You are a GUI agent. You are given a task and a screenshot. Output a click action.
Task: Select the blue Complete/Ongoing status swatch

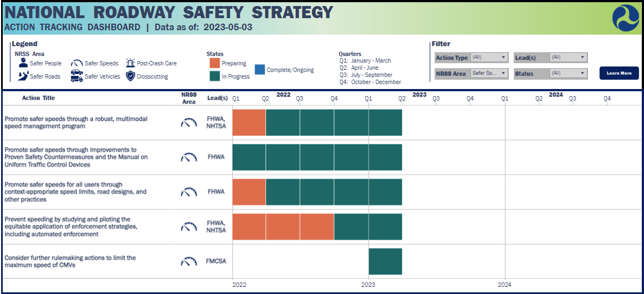tap(260, 69)
